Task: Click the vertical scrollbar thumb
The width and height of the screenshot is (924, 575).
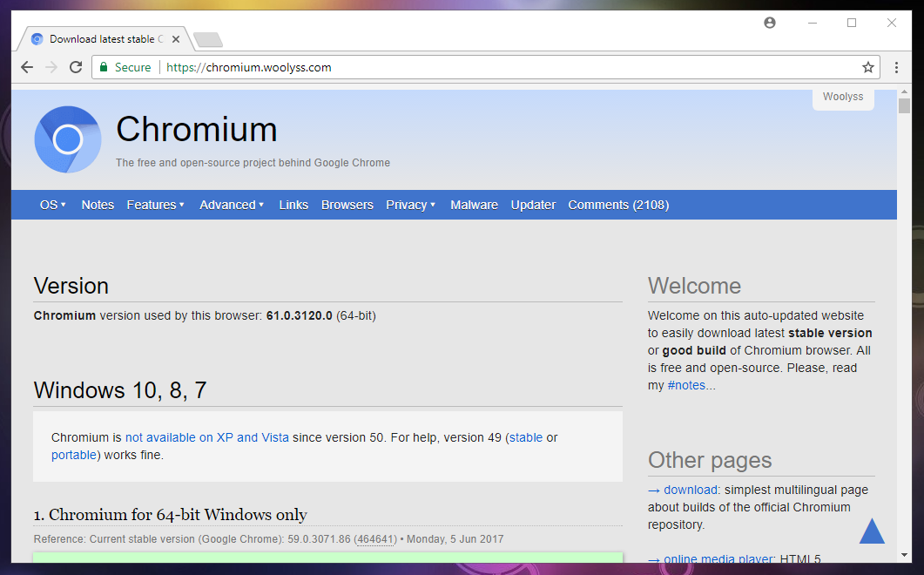Action: (904, 106)
